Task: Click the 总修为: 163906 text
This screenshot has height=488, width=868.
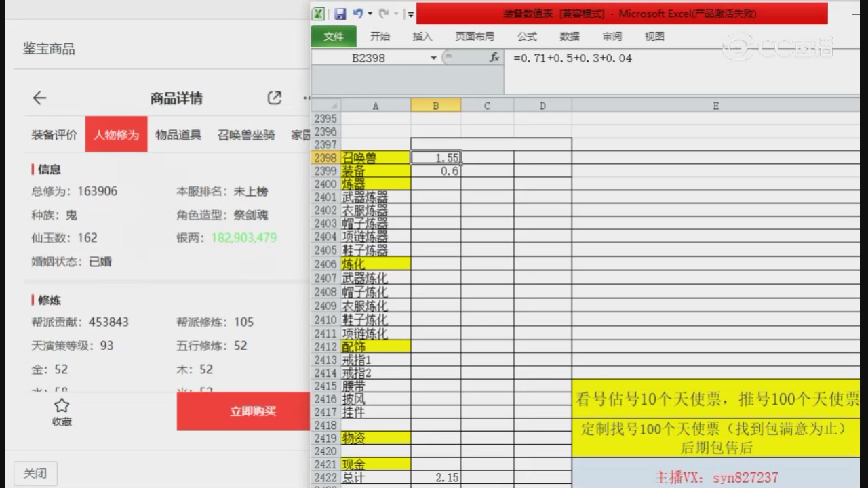Action: point(75,191)
